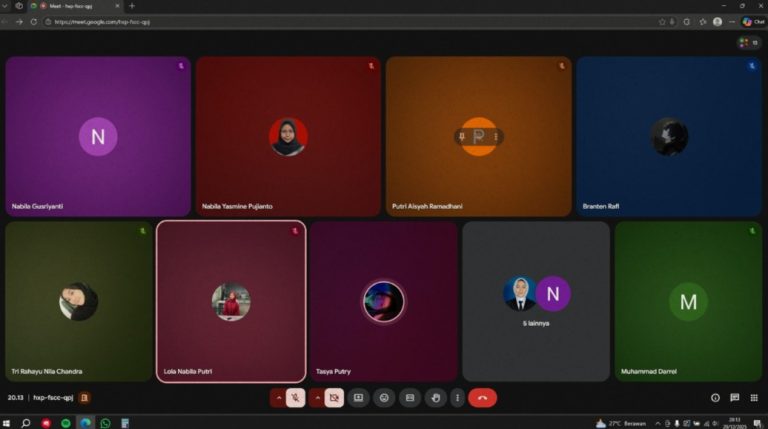Viewport: 768px width, 429px height.
Task: Toggle the microphone mute button
Action: (296, 398)
